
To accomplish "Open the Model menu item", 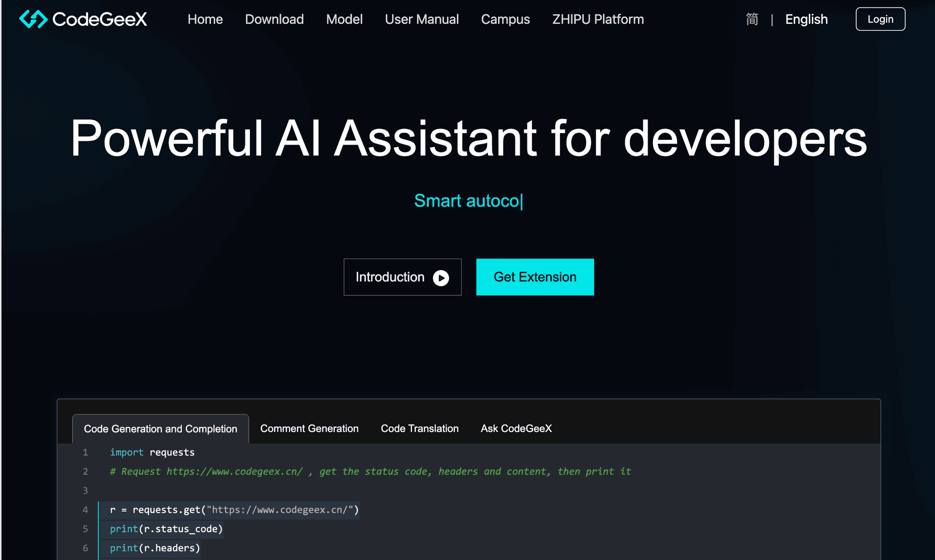I will pos(344,19).
